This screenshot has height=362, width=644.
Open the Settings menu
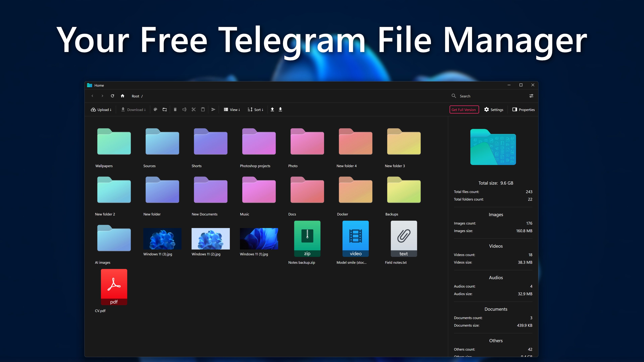click(494, 110)
